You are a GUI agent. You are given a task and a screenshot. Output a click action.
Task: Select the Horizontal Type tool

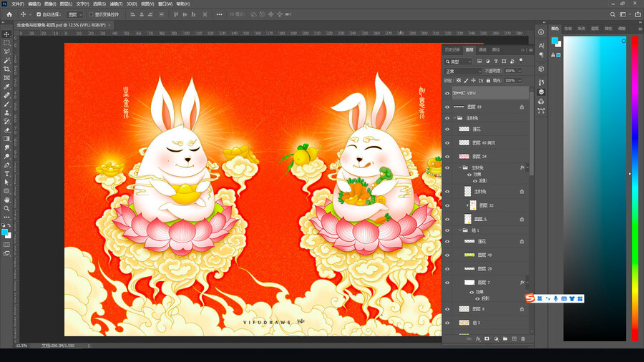tap(6, 174)
